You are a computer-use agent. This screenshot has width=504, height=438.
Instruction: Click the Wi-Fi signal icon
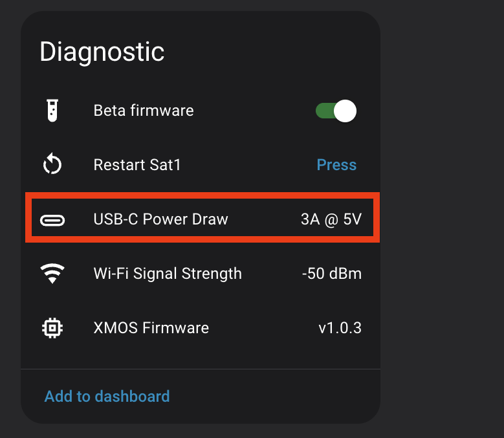pyautogui.click(x=52, y=274)
